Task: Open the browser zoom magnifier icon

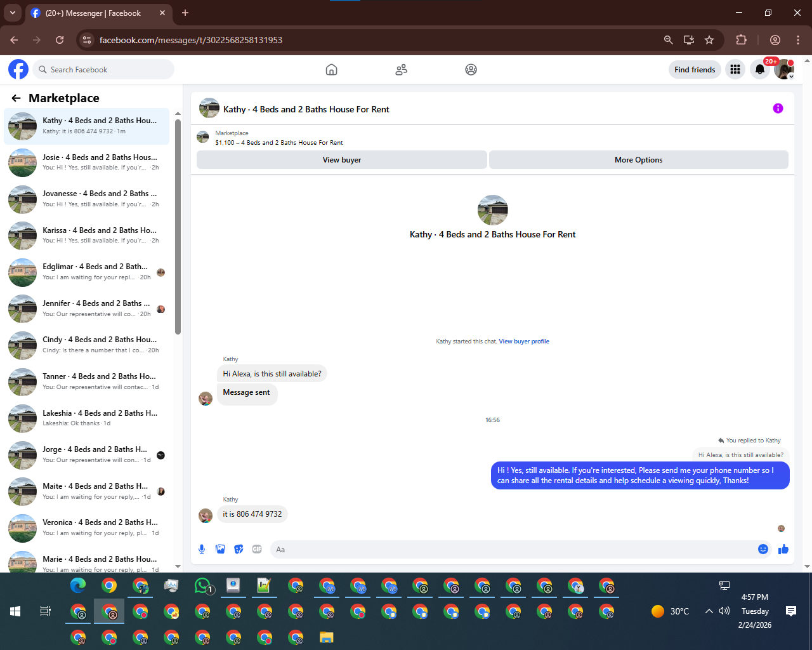Action: (x=668, y=40)
